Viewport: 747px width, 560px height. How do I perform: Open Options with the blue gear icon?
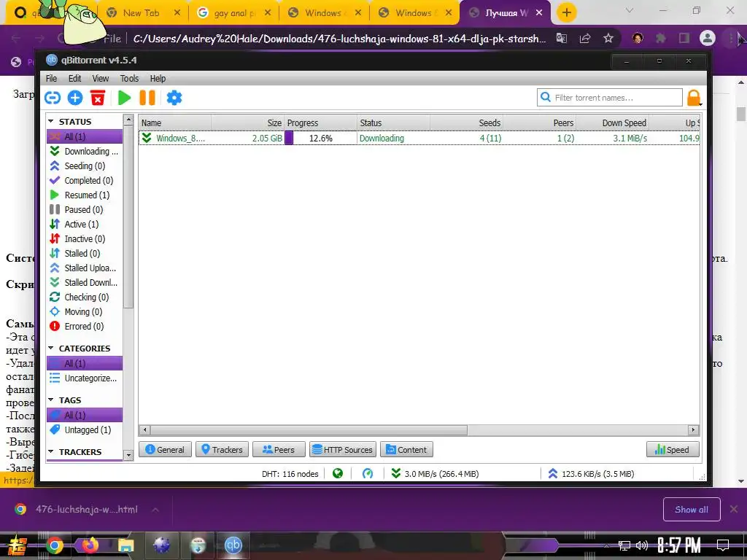coord(174,98)
